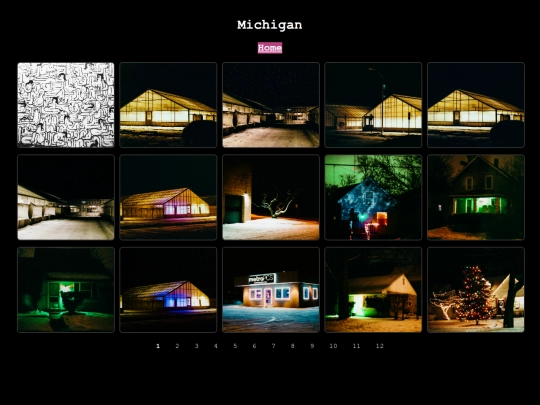The image size is (540, 405).
Task: Navigate to page 7
Action: pyautogui.click(x=273, y=346)
